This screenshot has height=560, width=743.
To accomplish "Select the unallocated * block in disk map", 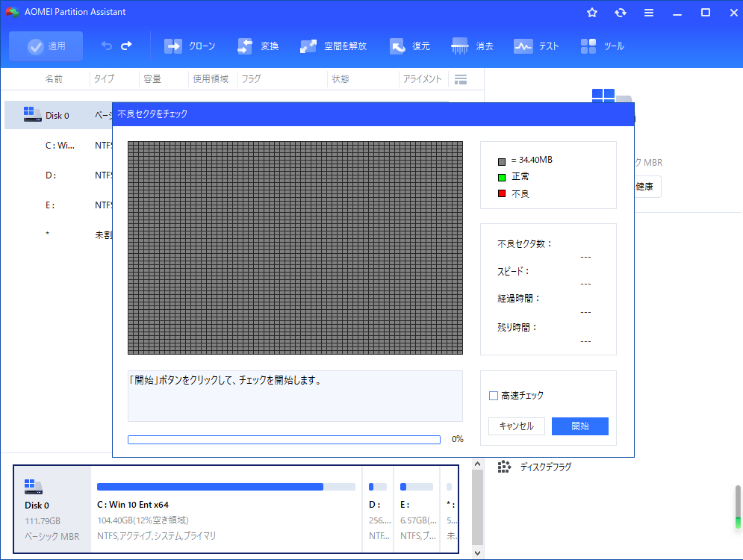I will pos(450,509).
